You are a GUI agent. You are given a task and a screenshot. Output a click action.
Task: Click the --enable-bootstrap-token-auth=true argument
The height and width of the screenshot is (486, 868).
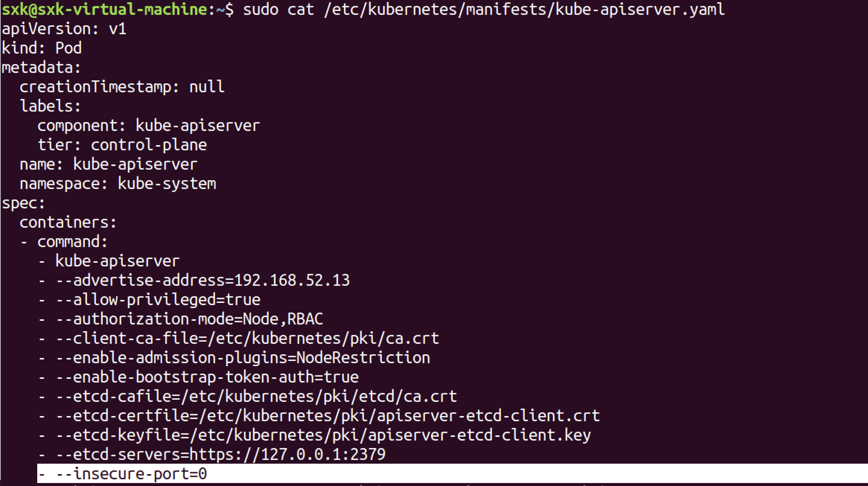point(207,377)
